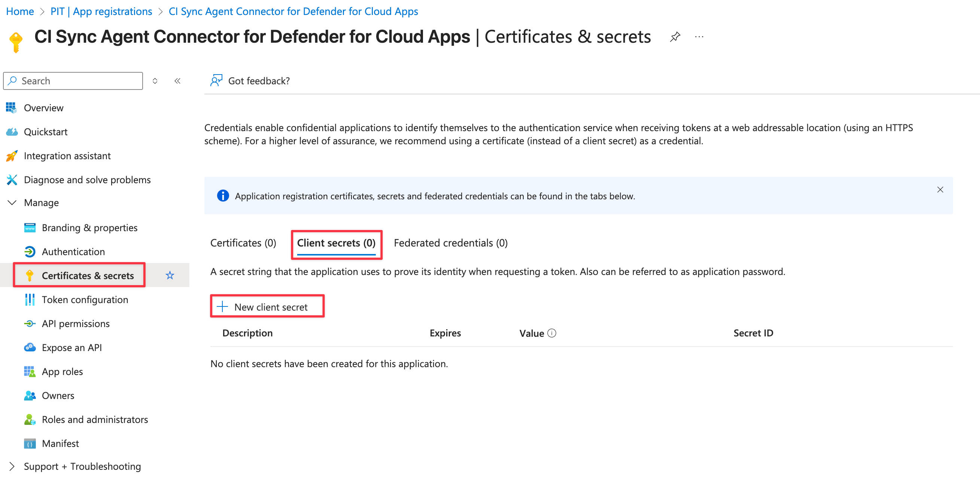This screenshot has width=980, height=496.
Task: Collapse the Manage section chevron
Action: pyautogui.click(x=12, y=203)
